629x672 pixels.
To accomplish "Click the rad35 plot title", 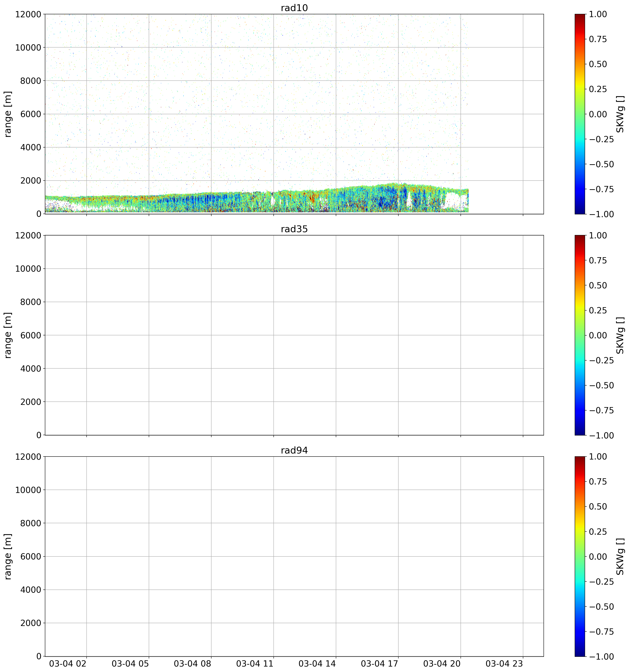I will (294, 229).
